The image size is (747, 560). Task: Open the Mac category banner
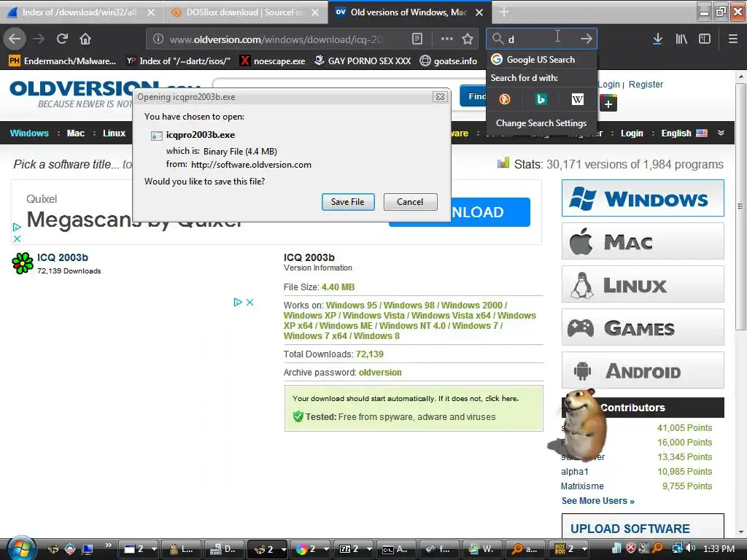[x=643, y=241]
